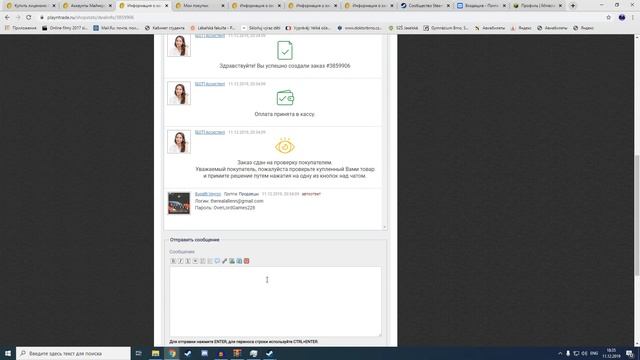Image resolution: width=640 pixels, height=360 pixels.
Task: Click the browser forward arrow
Action: [18, 18]
